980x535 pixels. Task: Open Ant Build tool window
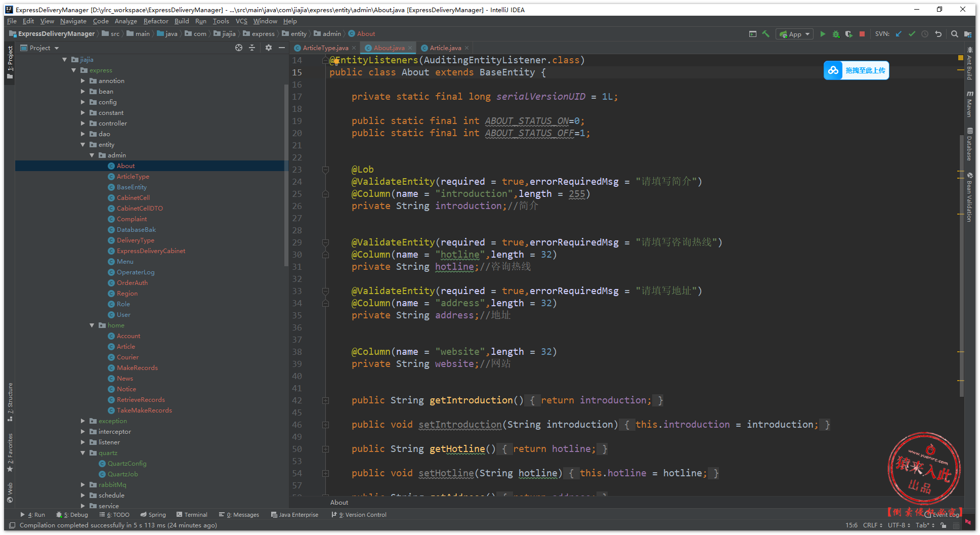(969, 64)
